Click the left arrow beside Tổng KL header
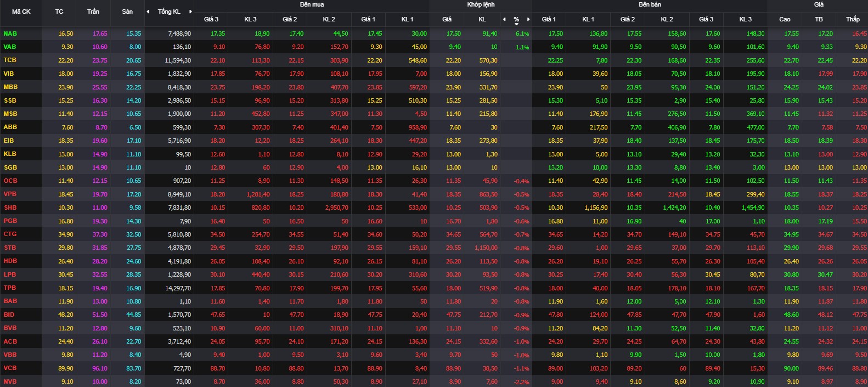This screenshot has height=387, width=868. click(148, 12)
